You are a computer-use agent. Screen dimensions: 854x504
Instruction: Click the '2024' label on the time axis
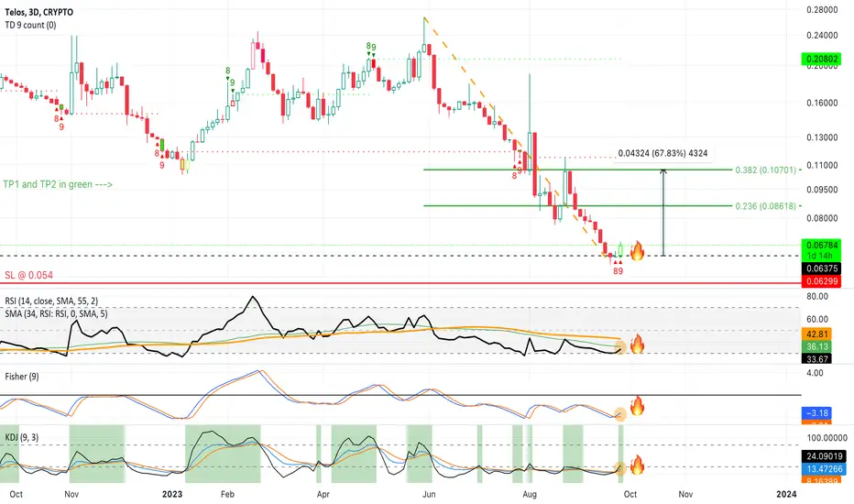(x=786, y=494)
